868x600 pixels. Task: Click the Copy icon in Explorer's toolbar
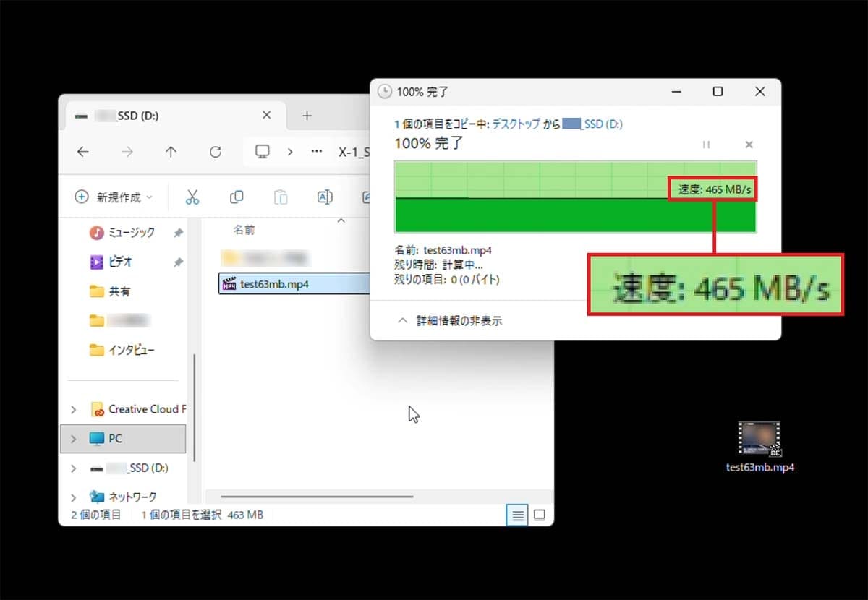236,197
